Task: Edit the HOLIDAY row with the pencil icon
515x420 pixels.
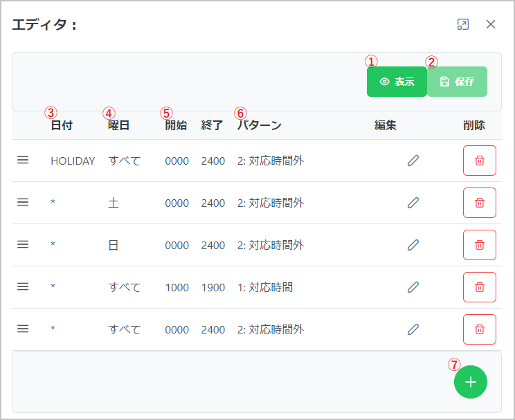Action: tap(413, 161)
